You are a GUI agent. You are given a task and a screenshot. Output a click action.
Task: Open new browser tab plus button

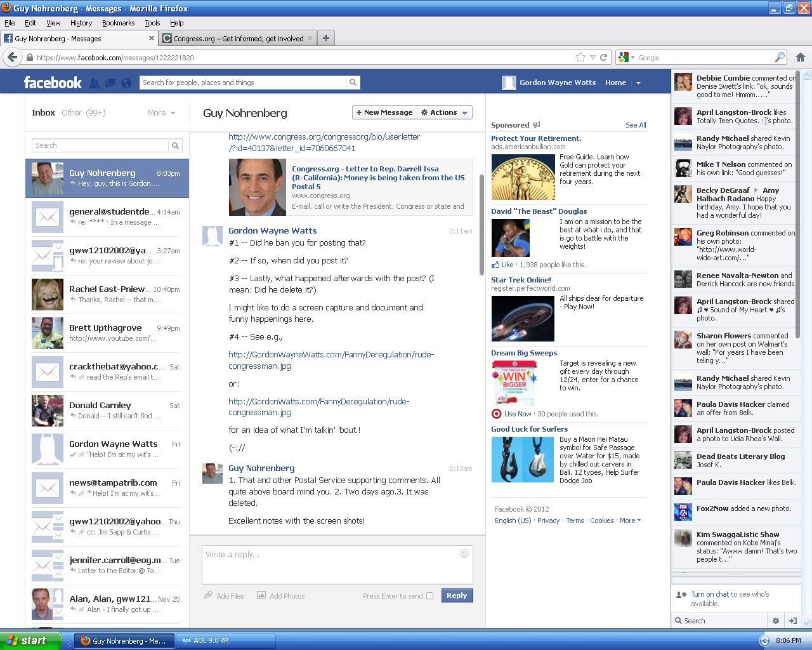(325, 38)
